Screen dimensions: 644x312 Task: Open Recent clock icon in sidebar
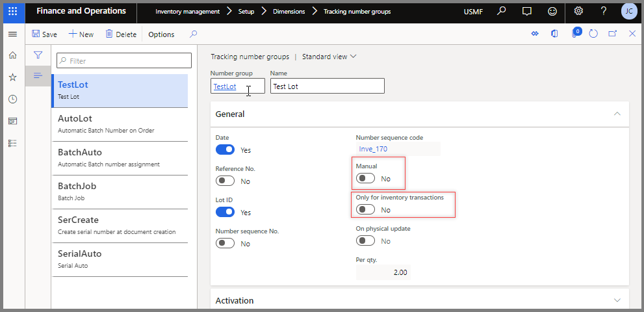point(13,99)
